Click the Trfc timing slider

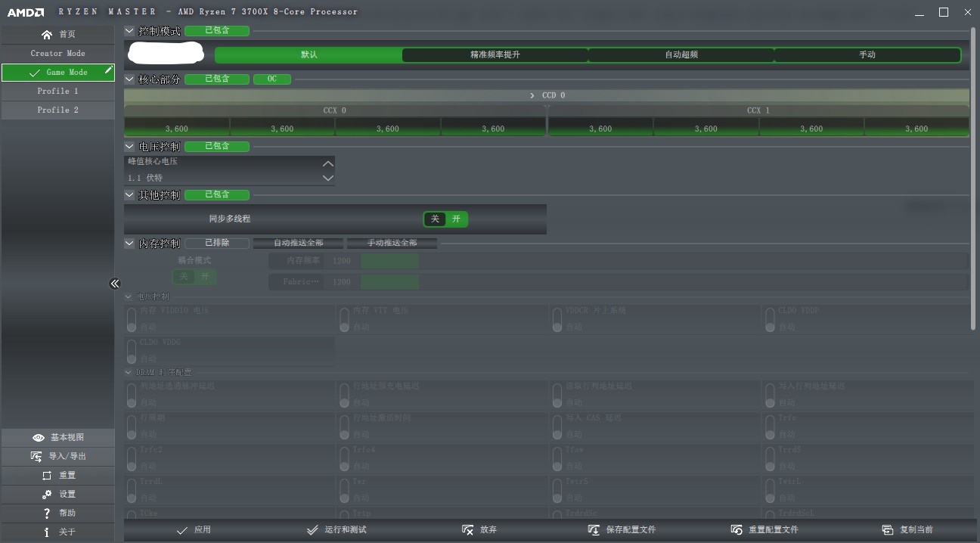[x=770, y=427]
